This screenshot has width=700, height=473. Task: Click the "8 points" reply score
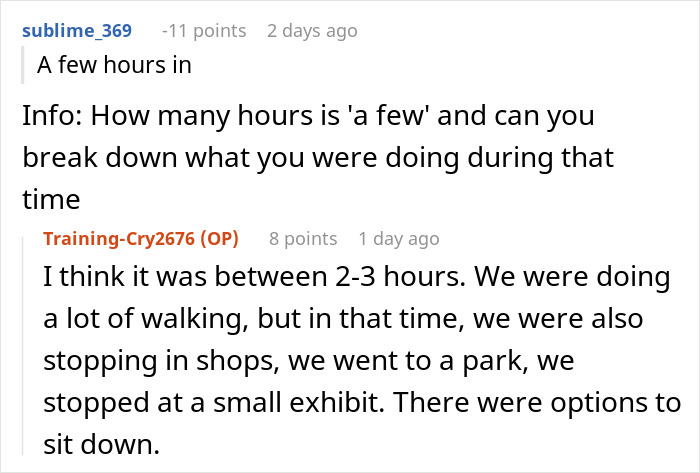[x=303, y=239]
